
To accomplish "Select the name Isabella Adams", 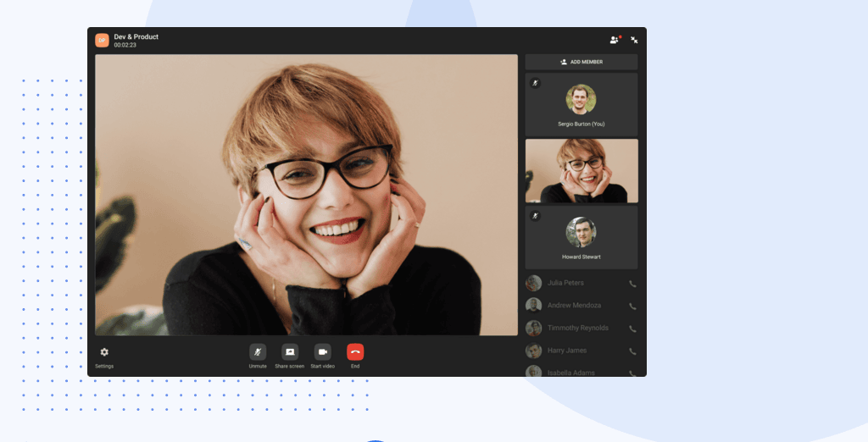I will click(571, 373).
